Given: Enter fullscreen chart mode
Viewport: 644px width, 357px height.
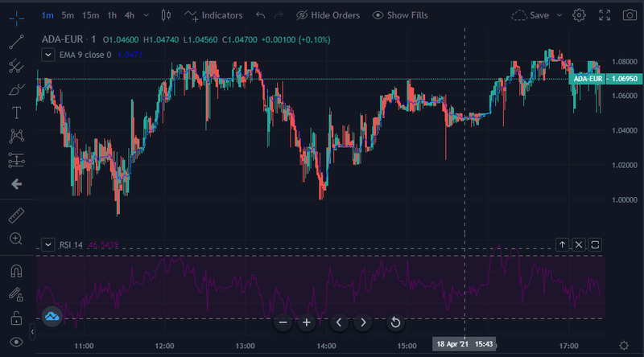Looking at the screenshot, I should click(x=605, y=15).
